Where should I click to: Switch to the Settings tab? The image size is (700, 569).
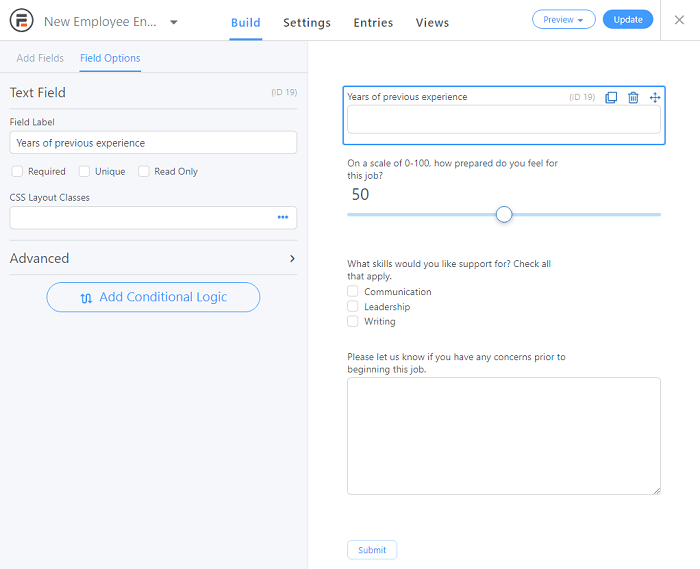tap(307, 22)
